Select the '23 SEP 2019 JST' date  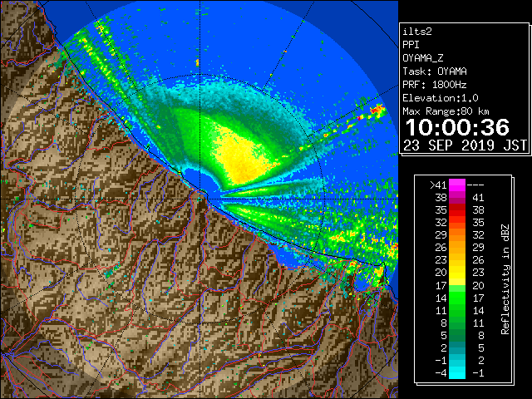click(465, 145)
